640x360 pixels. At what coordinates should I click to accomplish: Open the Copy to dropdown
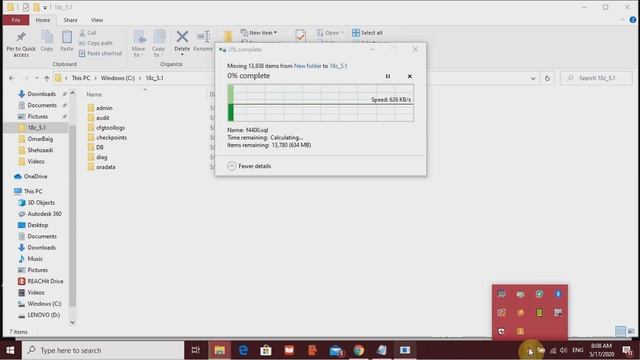click(158, 43)
